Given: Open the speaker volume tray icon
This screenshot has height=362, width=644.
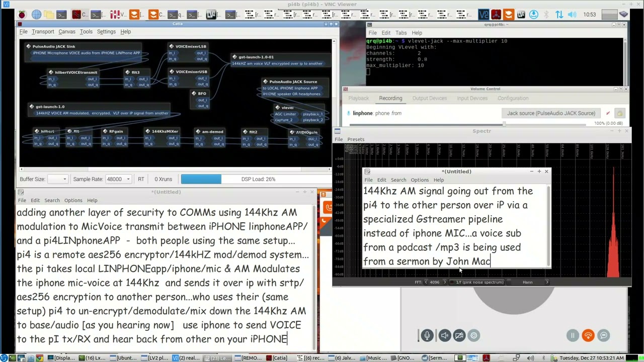Looking at the screenshot, I should [x=572, y=15].
